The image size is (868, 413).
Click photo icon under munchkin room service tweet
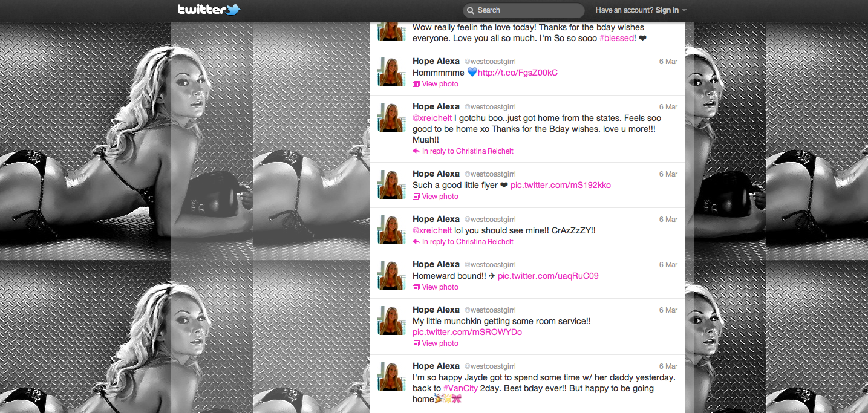click(416, 343)
